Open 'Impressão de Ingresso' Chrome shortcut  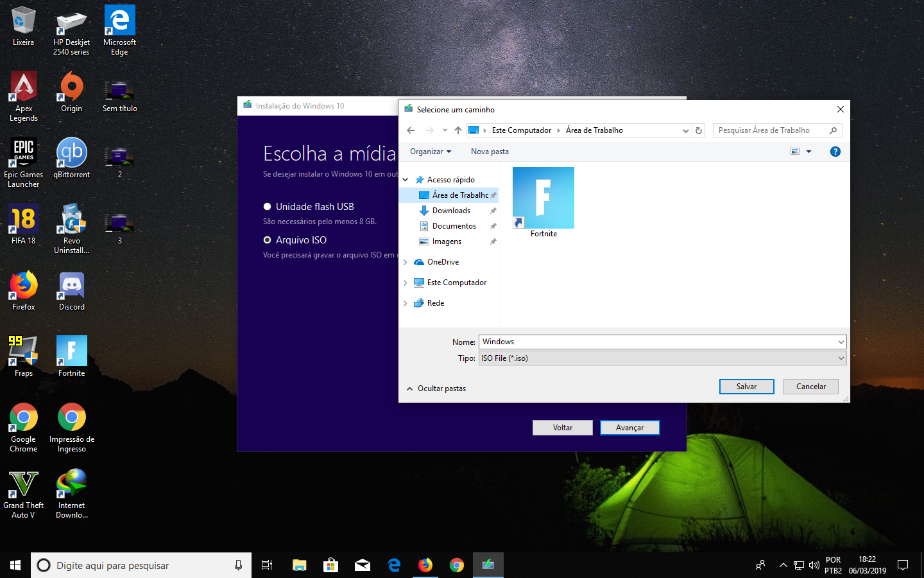[71, 427]
